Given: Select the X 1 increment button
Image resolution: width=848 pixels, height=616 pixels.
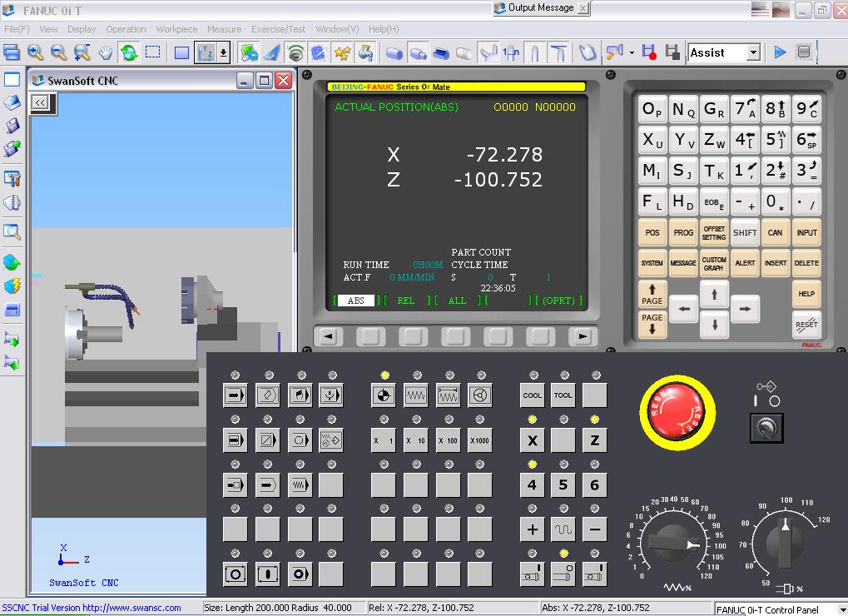Looking at the screenshot, I should pos(384,440).
